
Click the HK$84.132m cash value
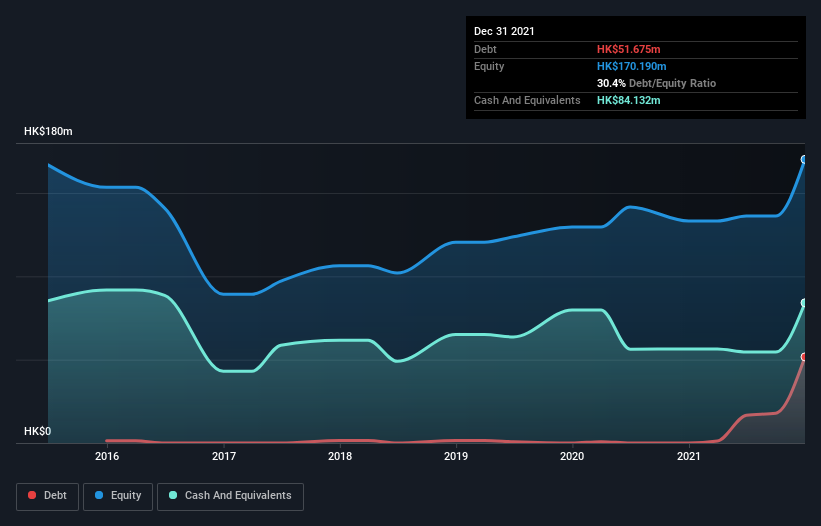pyautogui.click(x=628, y=100)
